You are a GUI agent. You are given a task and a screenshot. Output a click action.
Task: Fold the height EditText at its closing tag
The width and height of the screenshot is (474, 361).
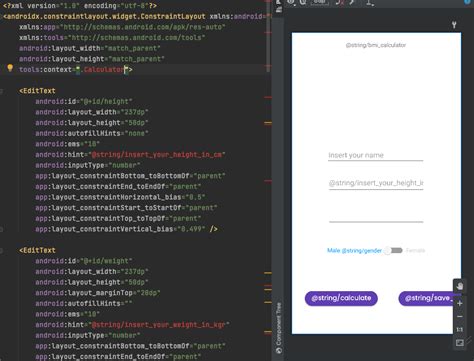click(2, 229)
